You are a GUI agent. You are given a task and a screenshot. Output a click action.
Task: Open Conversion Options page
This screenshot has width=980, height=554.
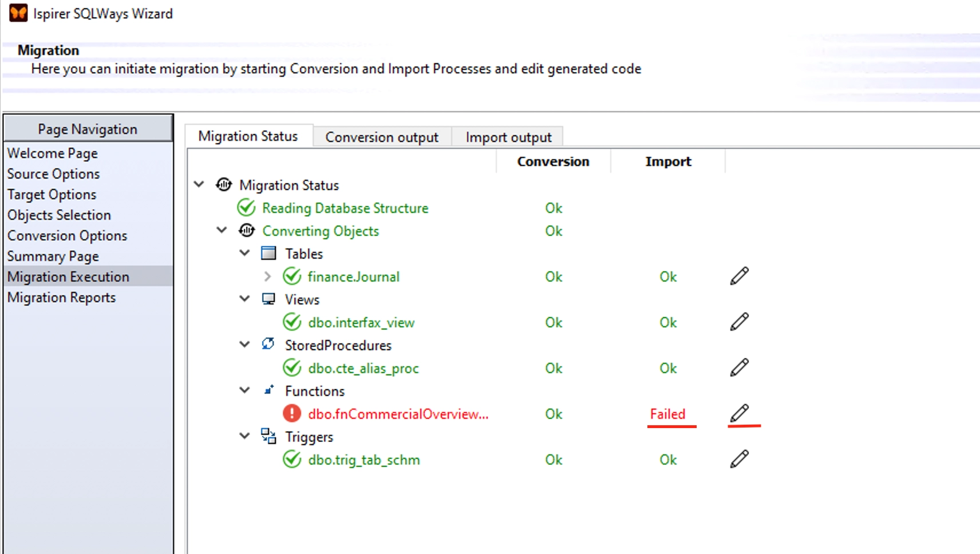tap(68, 236)
